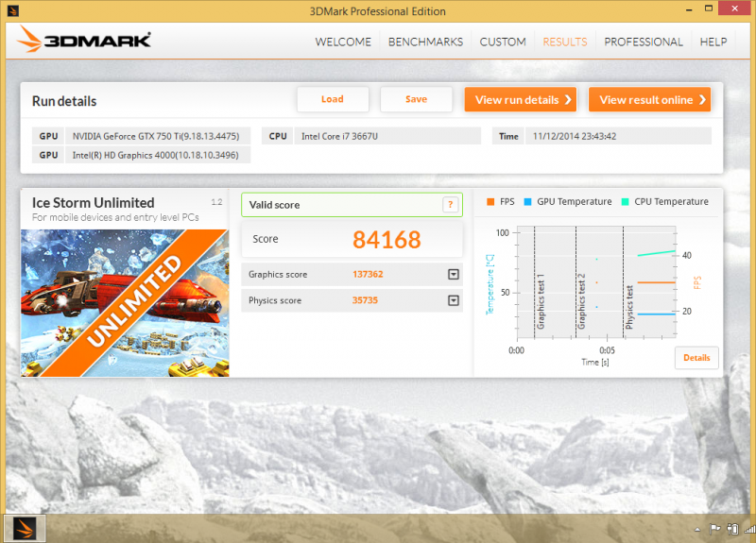Click the Valid score help question mark
The height and width of the screenshot is (543, 756).
(450, 205)
